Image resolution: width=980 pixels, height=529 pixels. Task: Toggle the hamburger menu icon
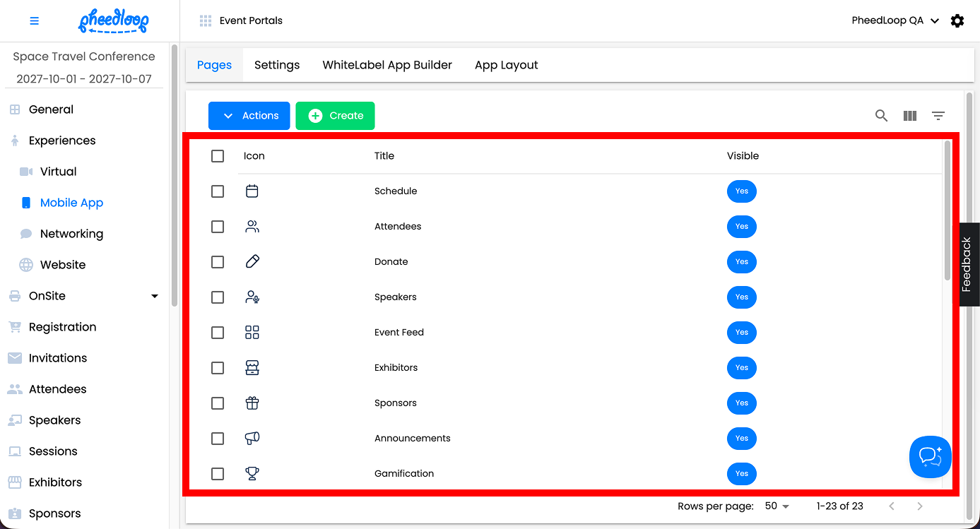(34, 21)
